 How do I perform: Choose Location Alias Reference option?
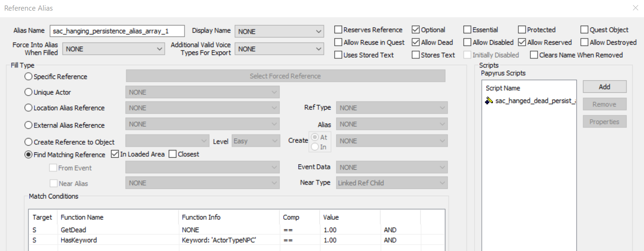point(28,108)
